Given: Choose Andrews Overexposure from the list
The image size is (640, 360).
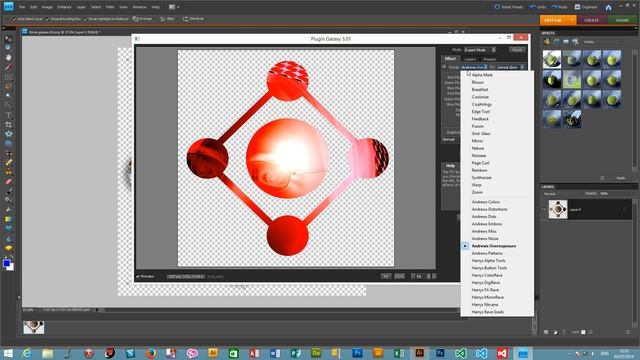Looking at the screenshot, I should (493, 246).
